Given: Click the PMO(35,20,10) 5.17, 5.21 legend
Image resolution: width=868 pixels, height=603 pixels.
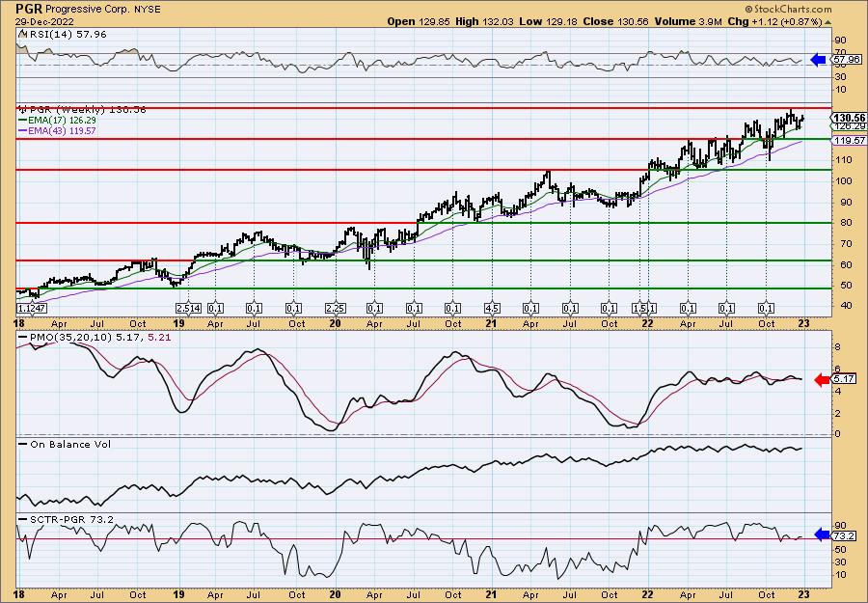Looking at the screenshot, I should click(95, 337).
